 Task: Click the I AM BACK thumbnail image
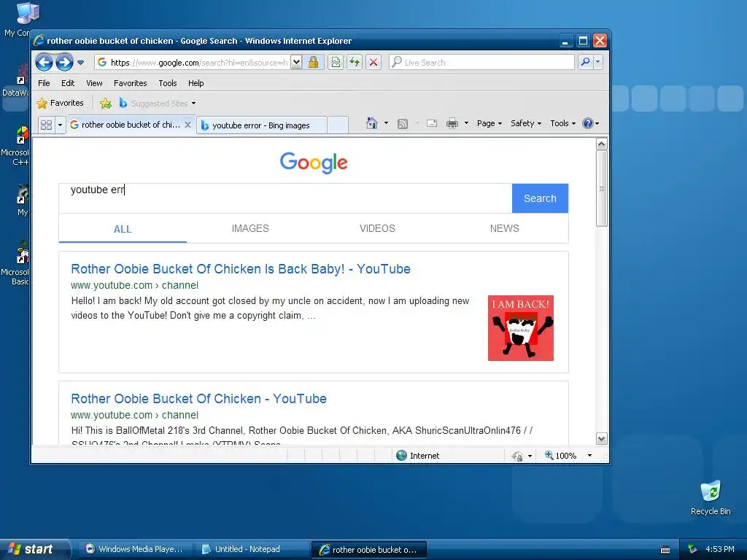(x=521, y=328)
